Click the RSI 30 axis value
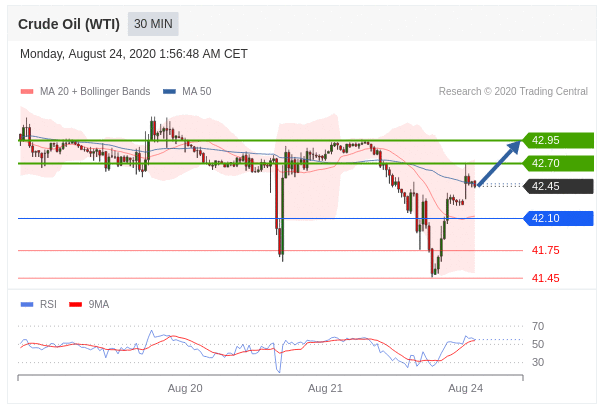The image size is (600, 412). click(x=538, y=362)
